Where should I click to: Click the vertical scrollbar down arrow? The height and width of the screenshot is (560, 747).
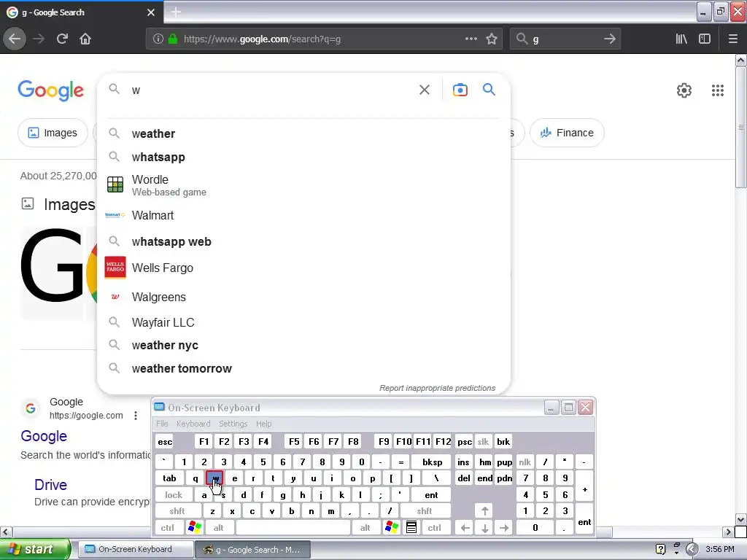pos(740,519)
